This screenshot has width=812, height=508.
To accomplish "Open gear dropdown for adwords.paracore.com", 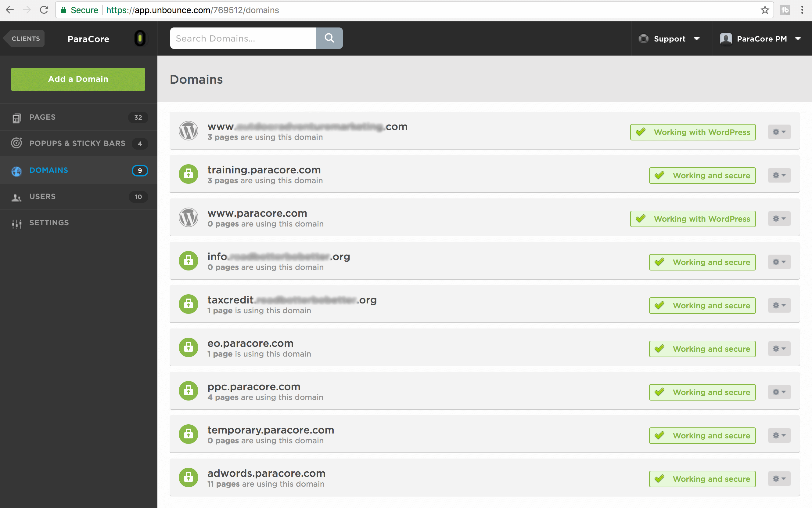I will click(779, 479).
